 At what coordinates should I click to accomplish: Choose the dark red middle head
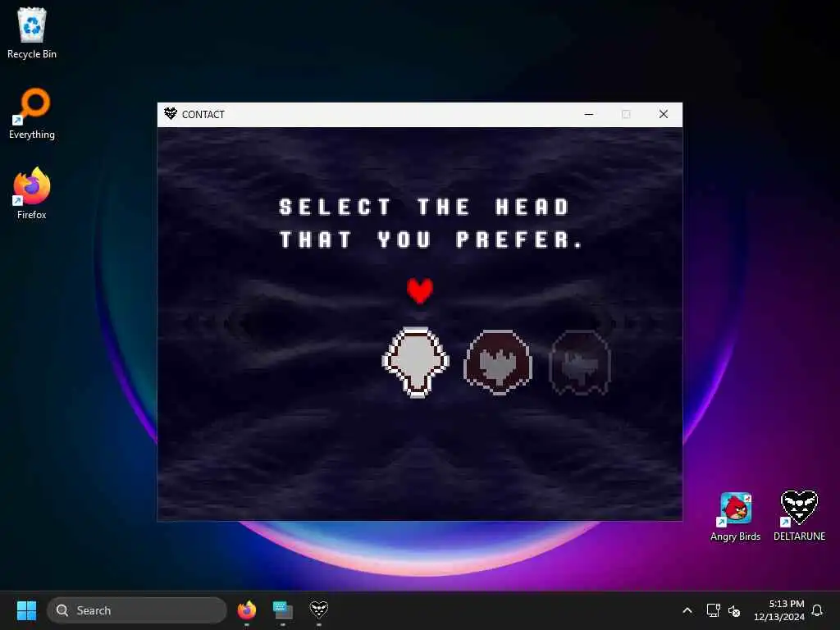(498, 362)
